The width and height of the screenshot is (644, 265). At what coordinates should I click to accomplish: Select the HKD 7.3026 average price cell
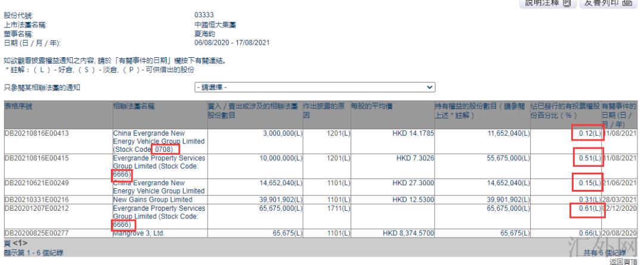click(415, 158)
